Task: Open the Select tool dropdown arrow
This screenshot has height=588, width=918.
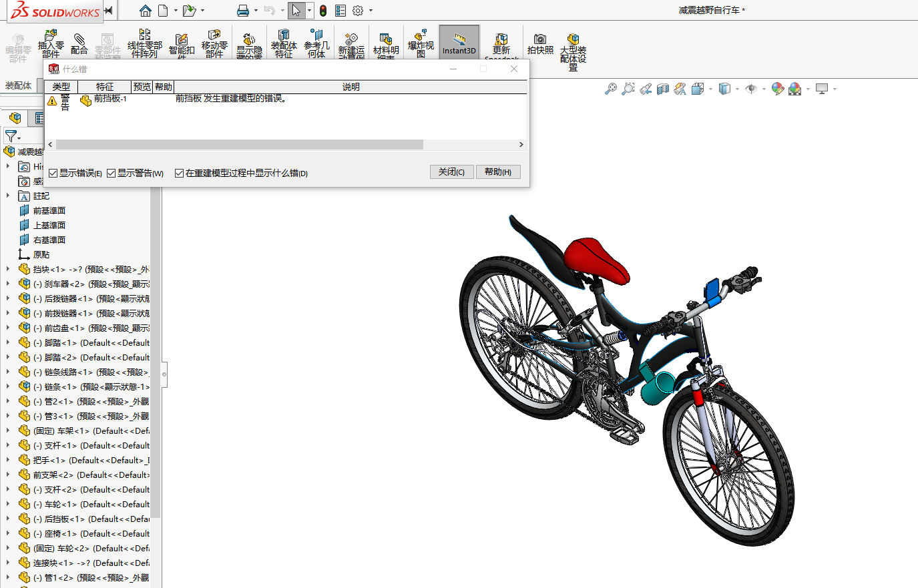Action: (x=309, y=11)
